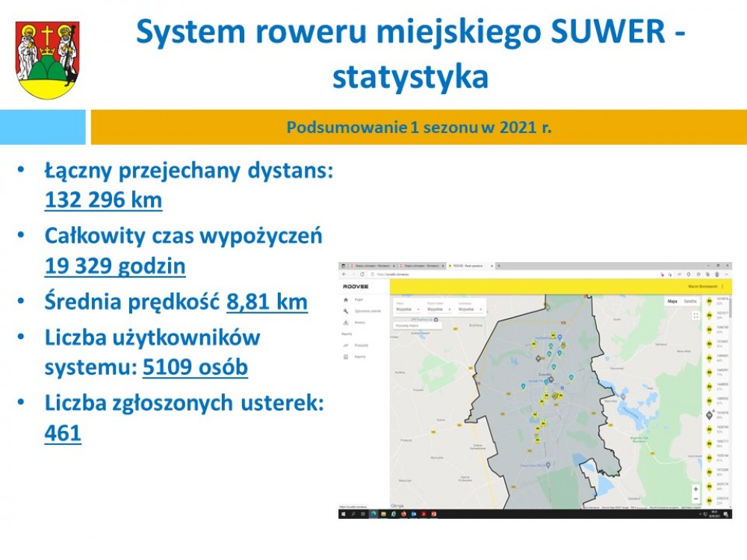Zoom out the map with minus button
The width and height of the screenshot is (747, 560).
pyautogui.click(x=695, y=499)
